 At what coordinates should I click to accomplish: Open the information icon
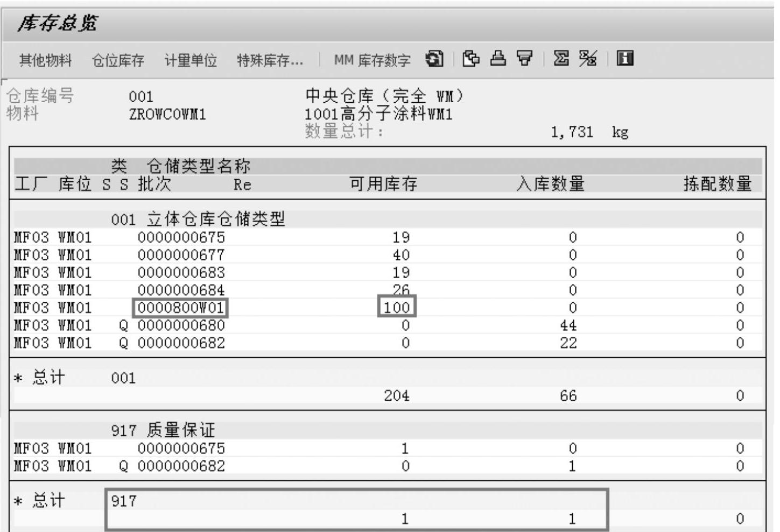click(624, 58)
